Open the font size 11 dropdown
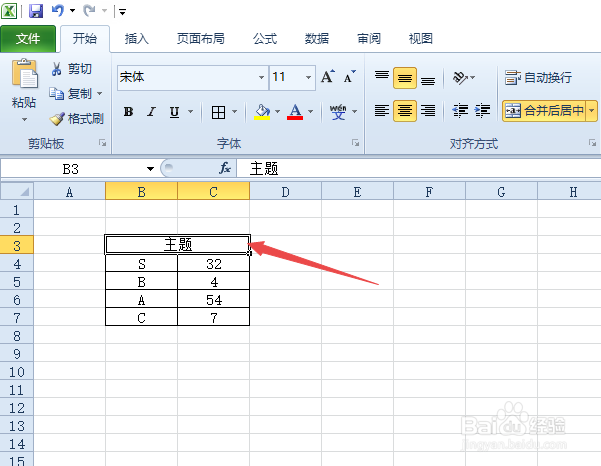This screenshot has height=466, width=601. point(308,77)
